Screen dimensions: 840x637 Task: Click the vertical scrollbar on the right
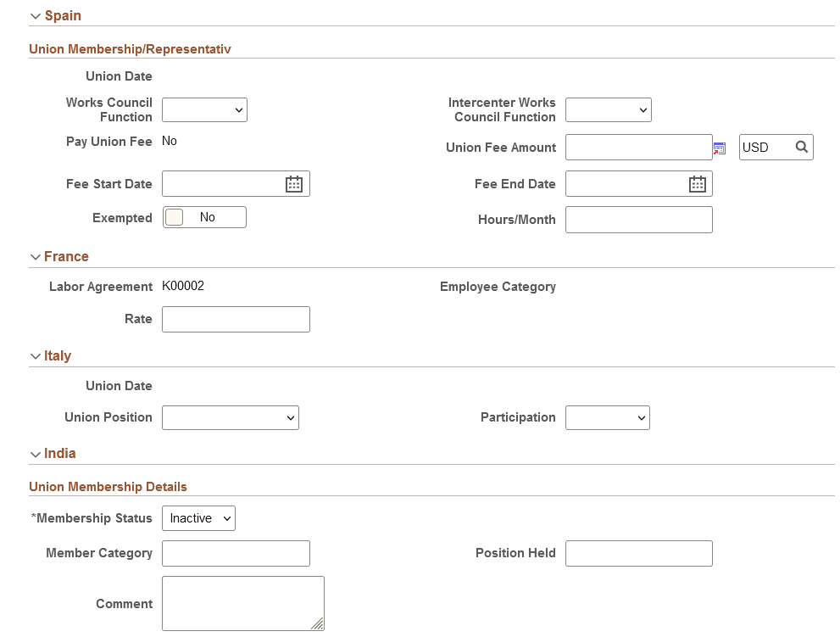coord(836,318)
